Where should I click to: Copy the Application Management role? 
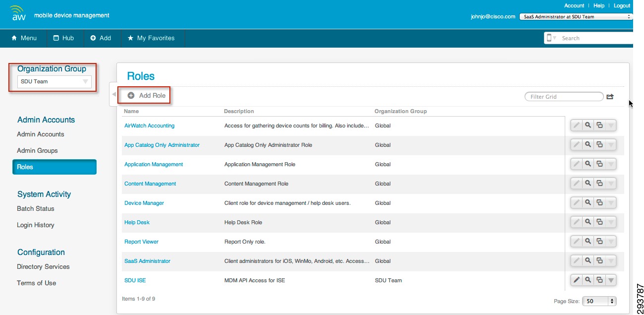click(x=599, y=164)
